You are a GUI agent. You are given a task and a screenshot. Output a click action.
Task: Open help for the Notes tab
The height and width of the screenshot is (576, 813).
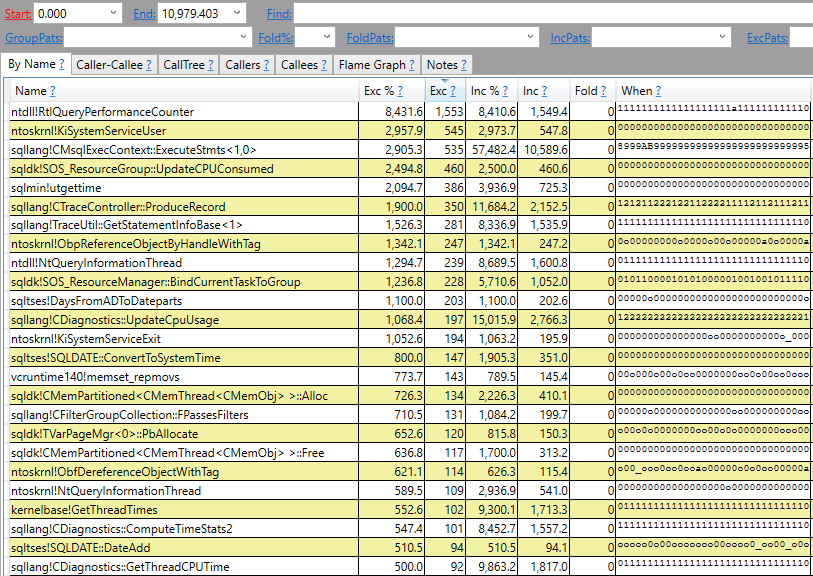(x=464, y=65)
